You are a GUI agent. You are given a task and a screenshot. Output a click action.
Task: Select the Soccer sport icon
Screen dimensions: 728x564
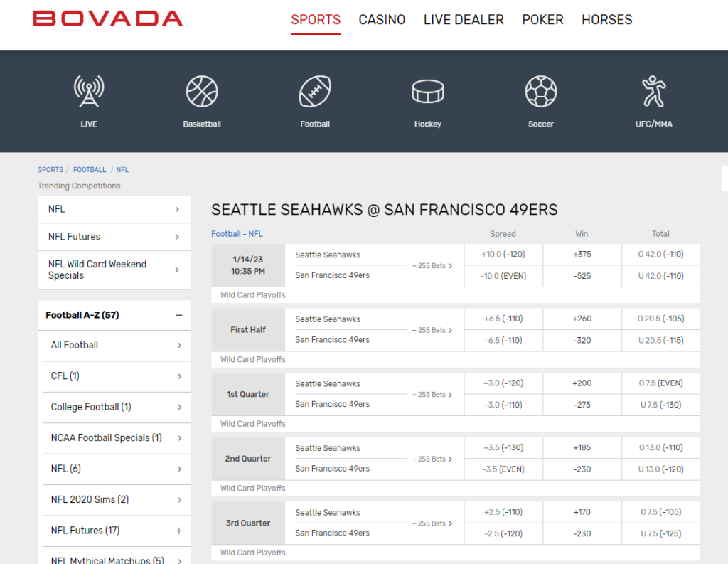540,101
